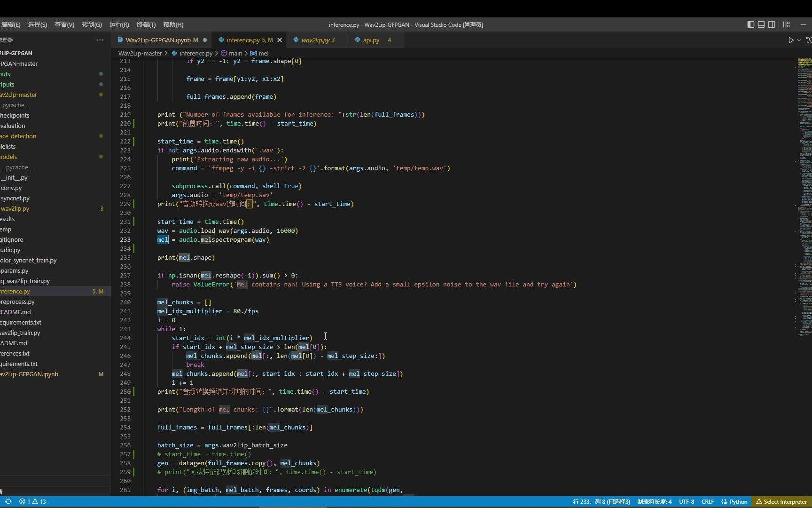Open the 查看(V) menu
This screenshot has width=812, height=508.
click(x=64, y=24)
